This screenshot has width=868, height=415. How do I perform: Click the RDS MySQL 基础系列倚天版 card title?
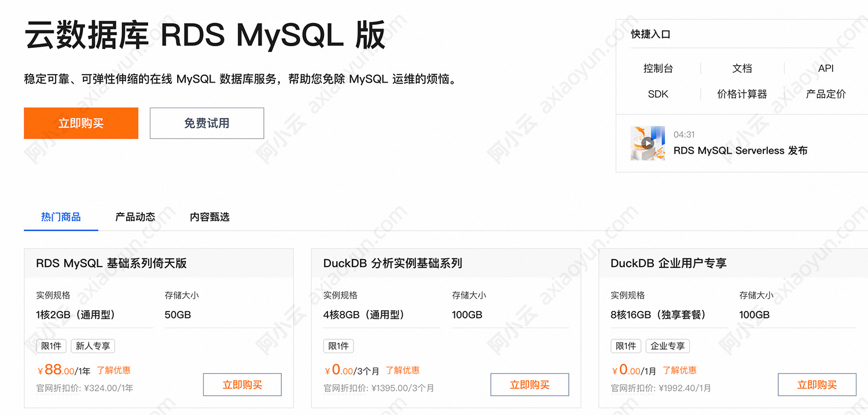pos(111,263)
